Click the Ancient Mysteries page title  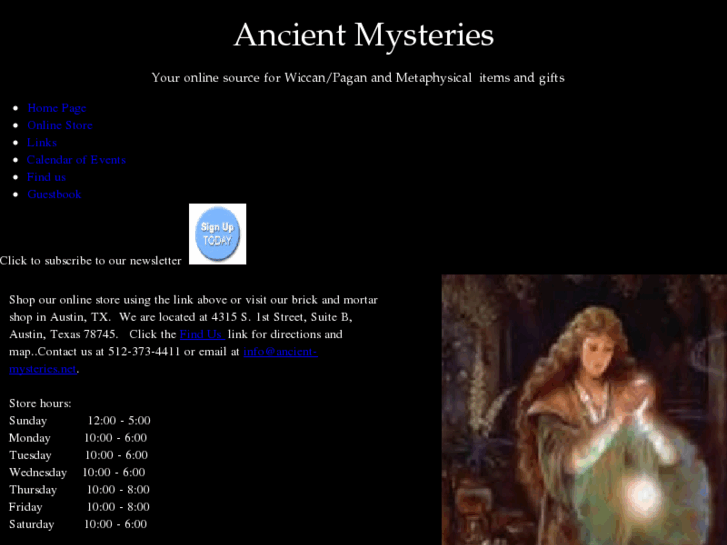pyautogui.click(x=363, y=35)
